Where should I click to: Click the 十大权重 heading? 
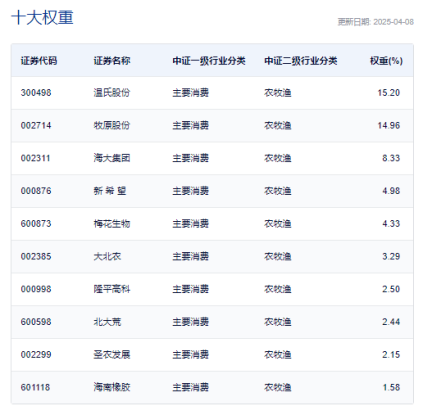point(42,17)
